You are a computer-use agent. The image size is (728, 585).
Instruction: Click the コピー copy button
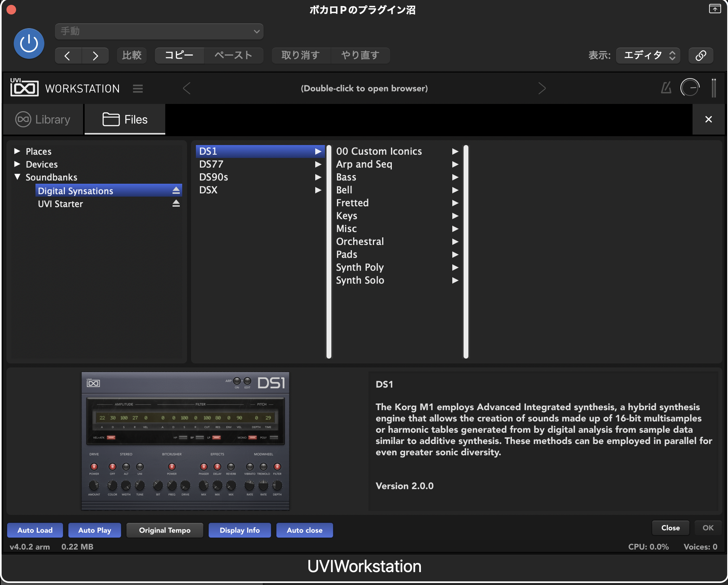179,55
